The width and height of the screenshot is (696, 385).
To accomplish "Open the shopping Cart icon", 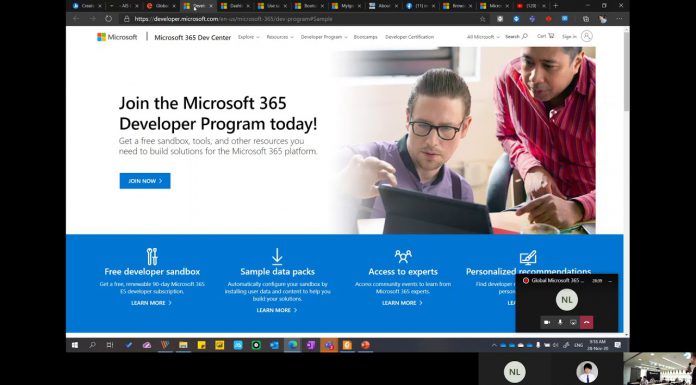I will [x=551, y=36].
